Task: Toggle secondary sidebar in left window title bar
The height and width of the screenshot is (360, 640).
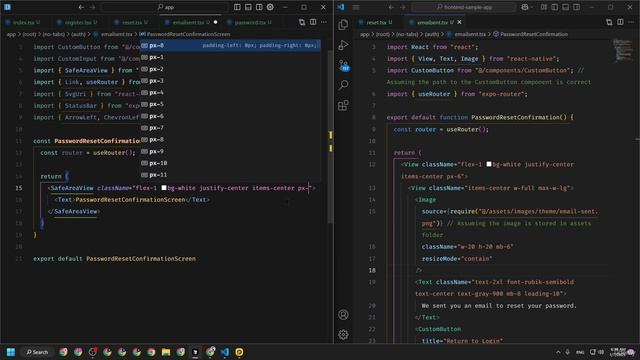Action: coord(259,7)
